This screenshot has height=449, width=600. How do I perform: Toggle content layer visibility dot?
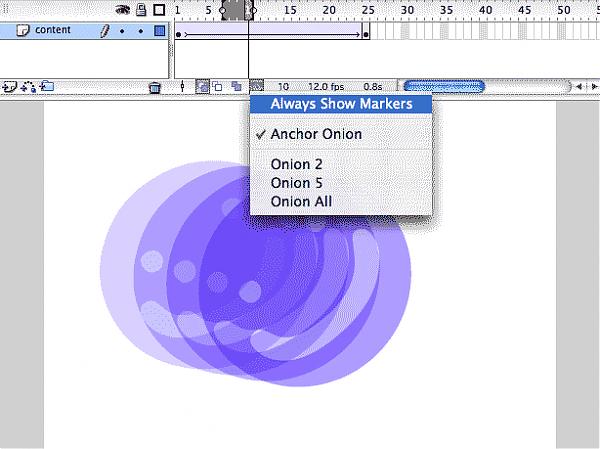pos(122,31)
